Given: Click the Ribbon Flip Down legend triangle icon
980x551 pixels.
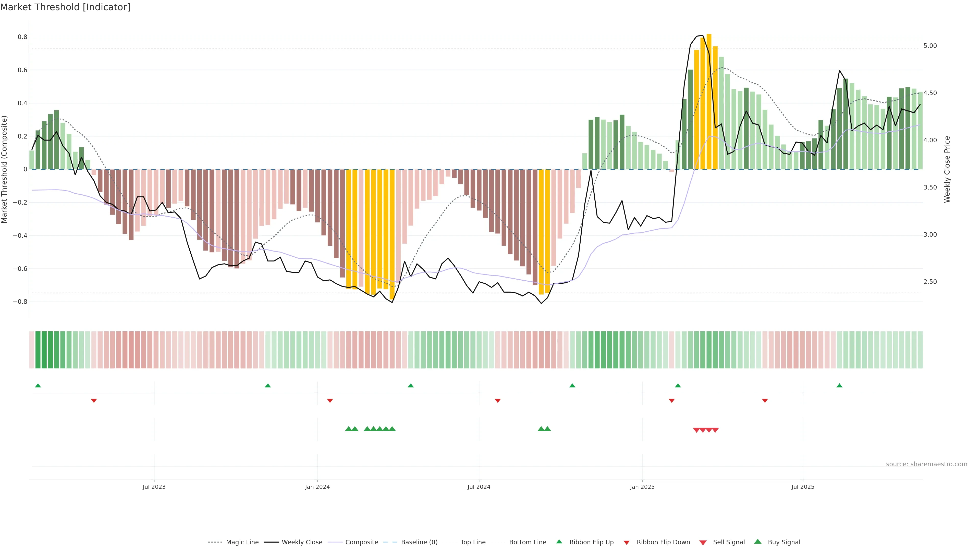Looking at the screenshot, I should click(627, 543).
